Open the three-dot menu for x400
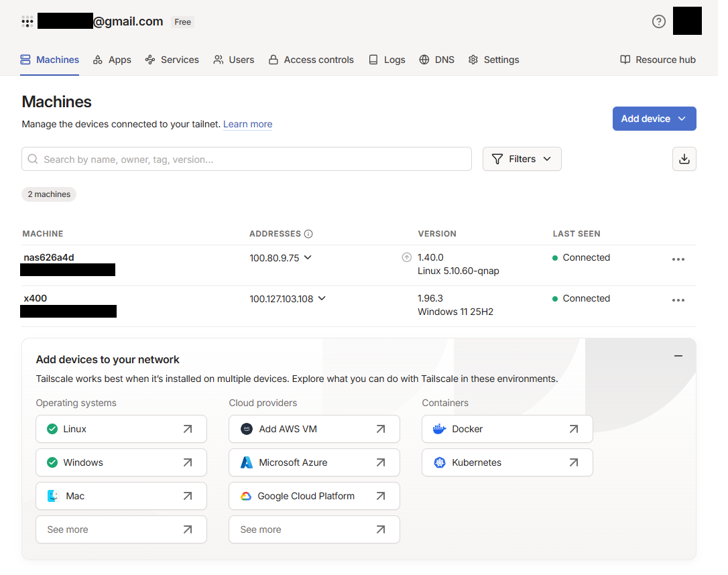The width and height of the screenshot is (728, 575). coord(678,300)
